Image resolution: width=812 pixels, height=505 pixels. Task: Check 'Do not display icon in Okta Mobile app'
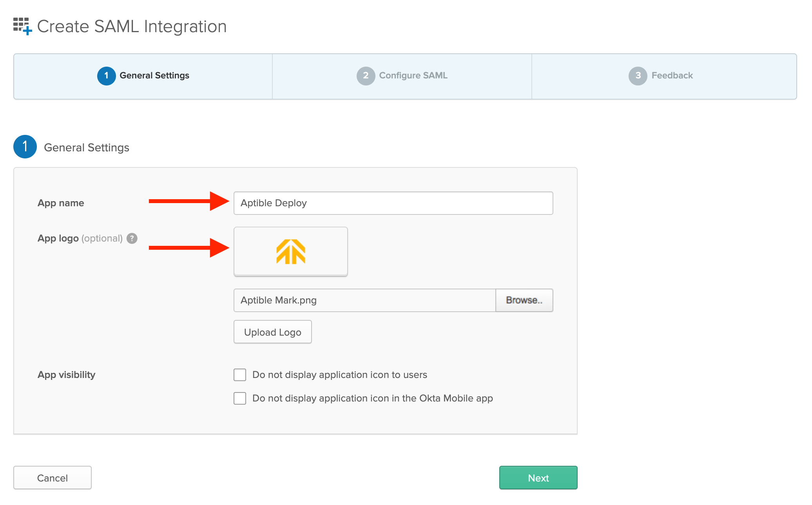[240, 398]
